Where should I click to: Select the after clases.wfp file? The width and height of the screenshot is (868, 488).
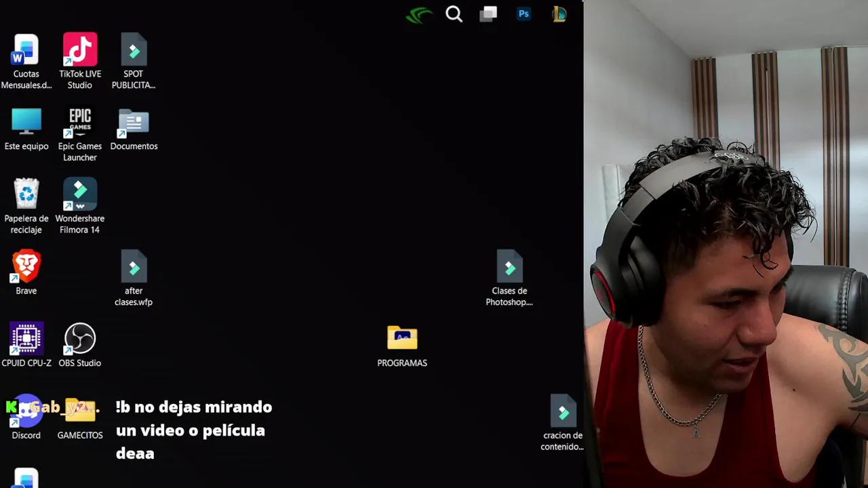(134, 278)
